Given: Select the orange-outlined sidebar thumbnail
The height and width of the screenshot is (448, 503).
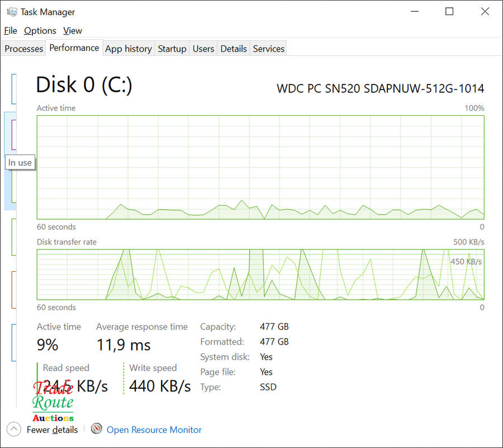Looking at the screenshot, I should pyautogui.click(x=13, y=290).
